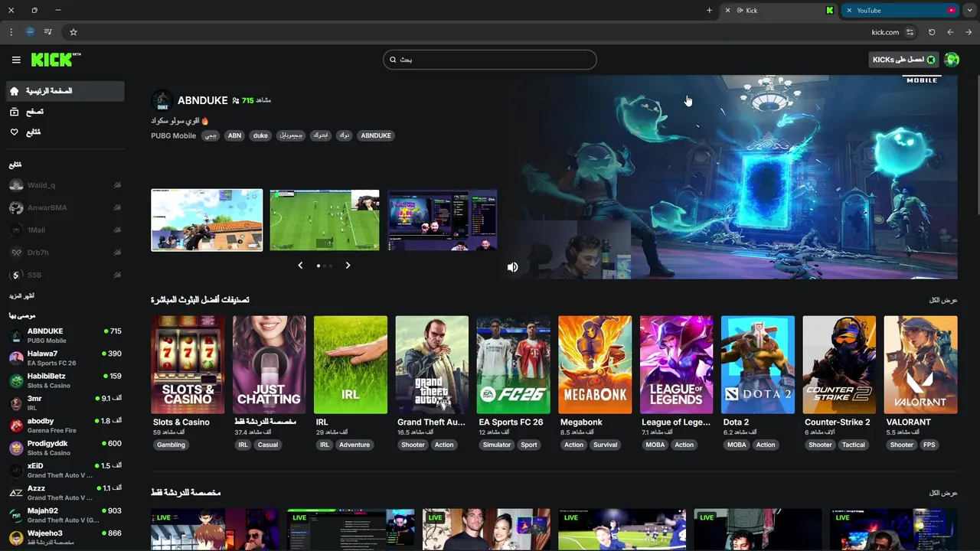Open Browse section in sidebar
Screen dimensions: 980x551
[x=65, y=112]
